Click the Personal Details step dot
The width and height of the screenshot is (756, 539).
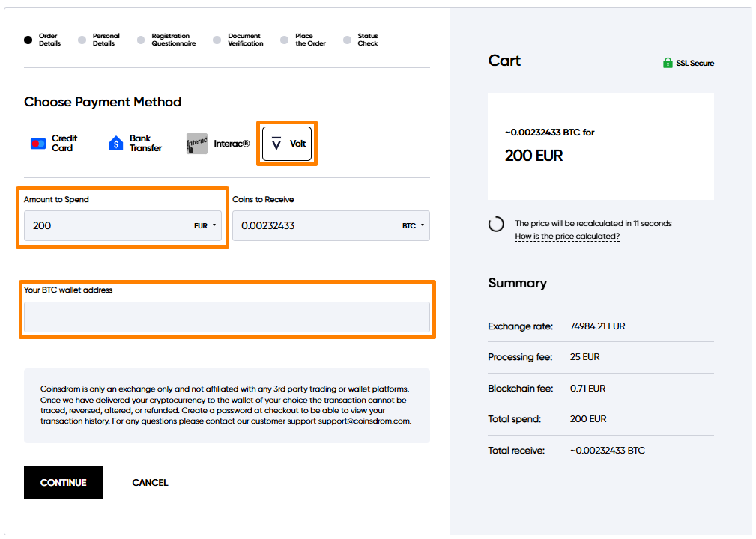click(82, 40)
